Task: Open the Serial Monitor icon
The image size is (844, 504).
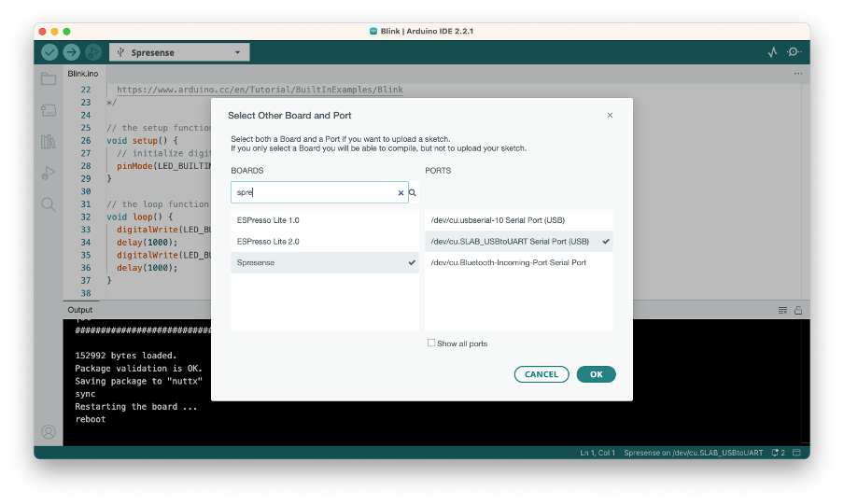Action: (794, 52)
